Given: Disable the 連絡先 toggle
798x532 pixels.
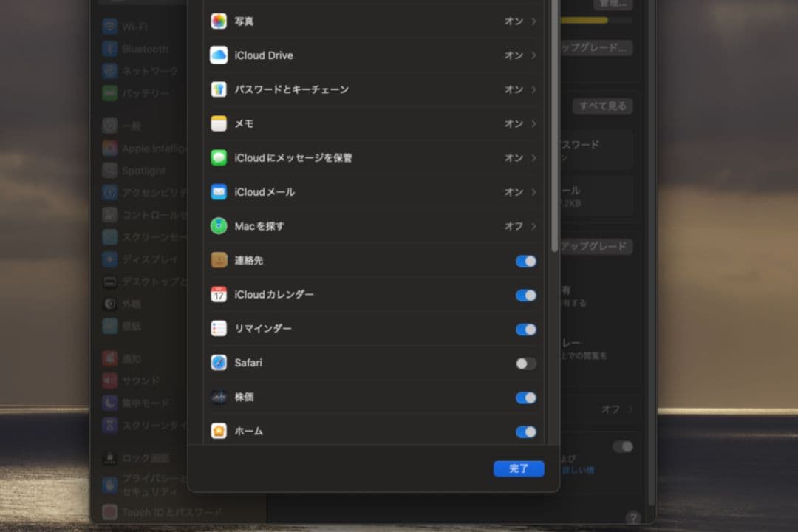Looking at the screenshot, I should [525, 261].
